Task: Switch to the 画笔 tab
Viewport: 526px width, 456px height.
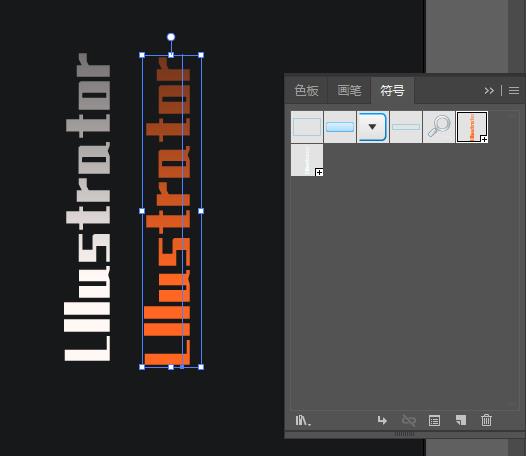Action: [349, 91]
